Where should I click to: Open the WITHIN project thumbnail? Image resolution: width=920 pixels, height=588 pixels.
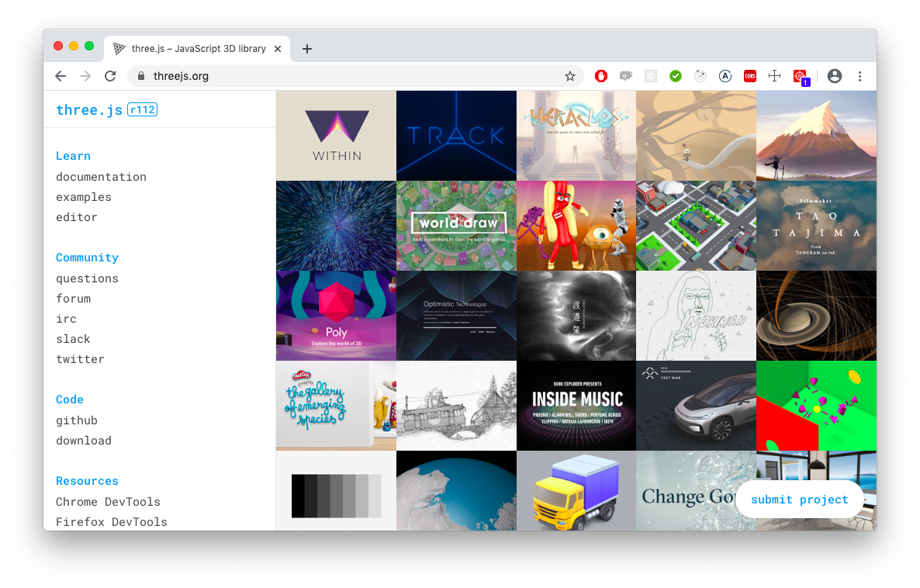[x=336, y=136]
